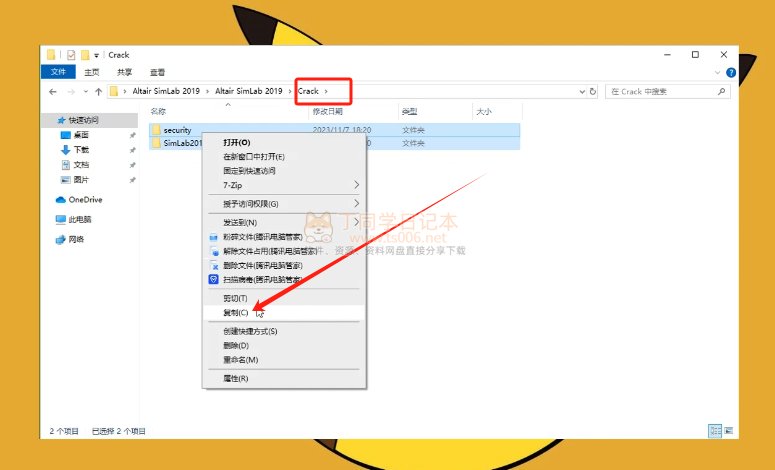Viewport: 775px width, 470px height.
Task: Open 桌面 in navigation pane
Action: click(x=81, y=135)
